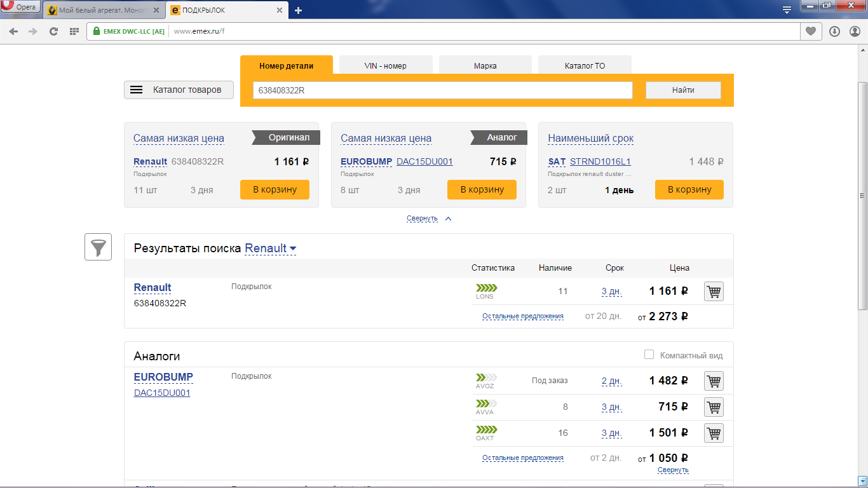868x488 pixels.
Task: Reload the current page
Action: pyautogui.click(x=54, y=31)
